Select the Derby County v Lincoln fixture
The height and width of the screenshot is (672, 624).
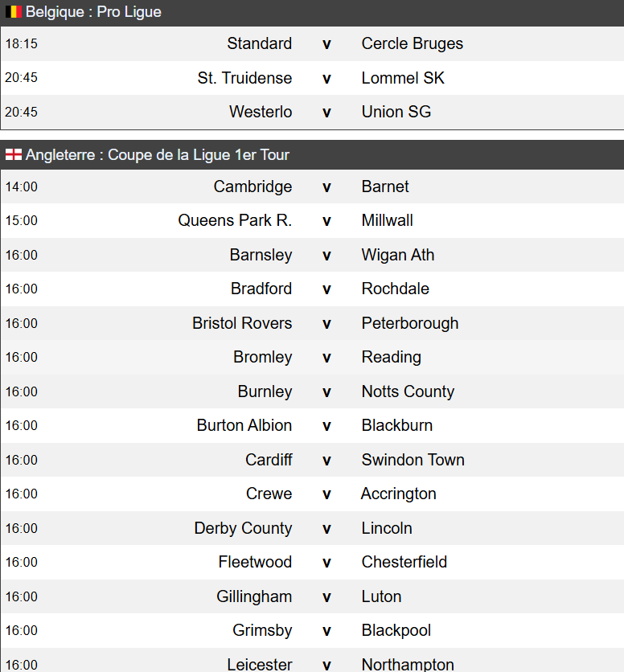[312, 528]
